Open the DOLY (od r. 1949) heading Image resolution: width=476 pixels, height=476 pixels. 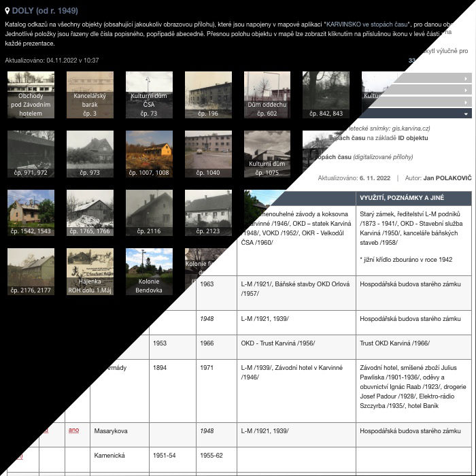click(45, 11)
